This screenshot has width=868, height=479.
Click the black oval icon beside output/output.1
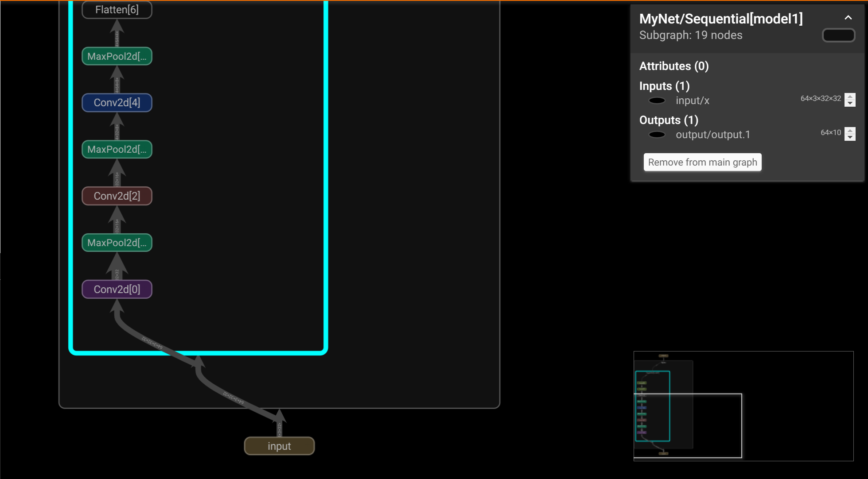[x=657, y=135]
